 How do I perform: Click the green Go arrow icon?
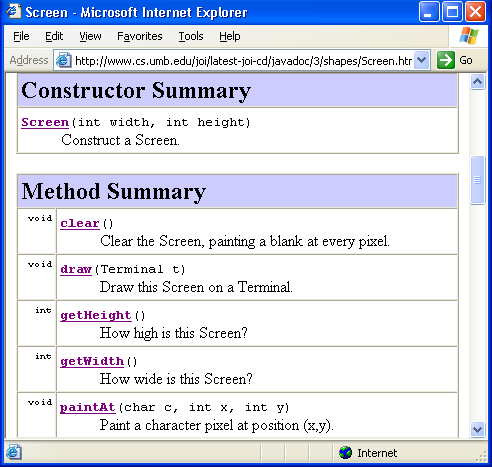coord(446,60)
